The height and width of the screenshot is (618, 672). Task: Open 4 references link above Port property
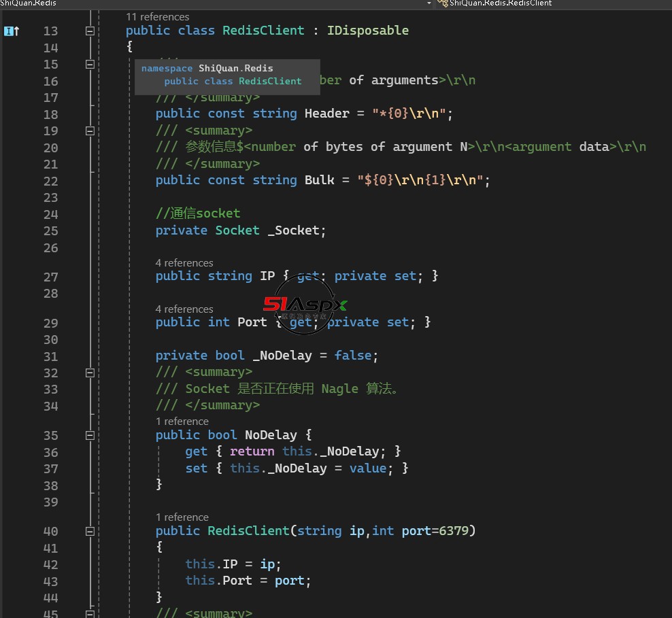coord(184,309)
